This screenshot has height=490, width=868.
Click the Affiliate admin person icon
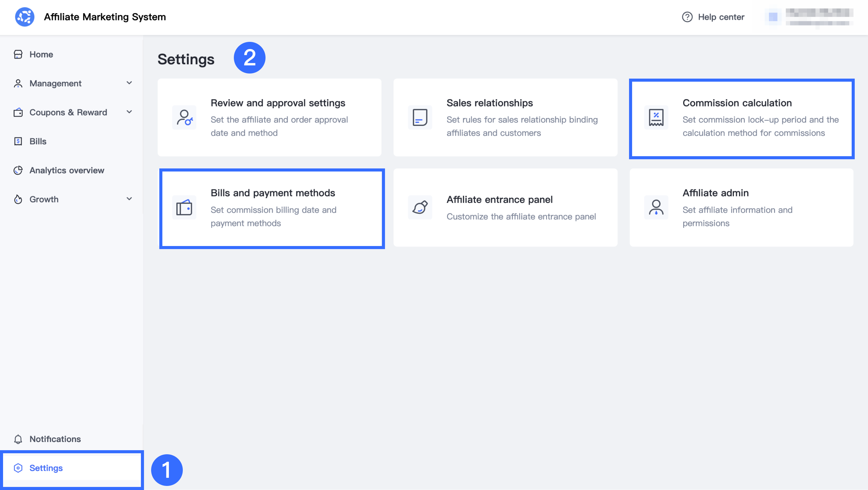click(x=656, y=207)
